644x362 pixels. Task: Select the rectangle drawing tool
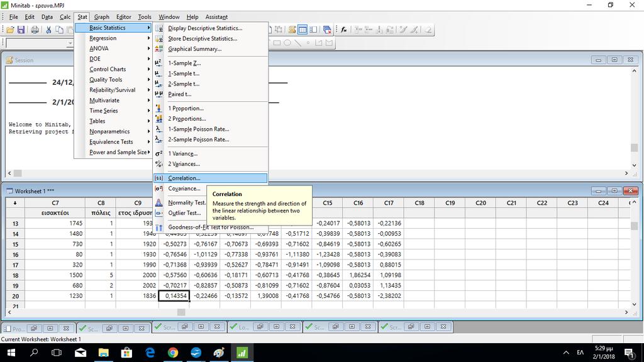[277, 43]
